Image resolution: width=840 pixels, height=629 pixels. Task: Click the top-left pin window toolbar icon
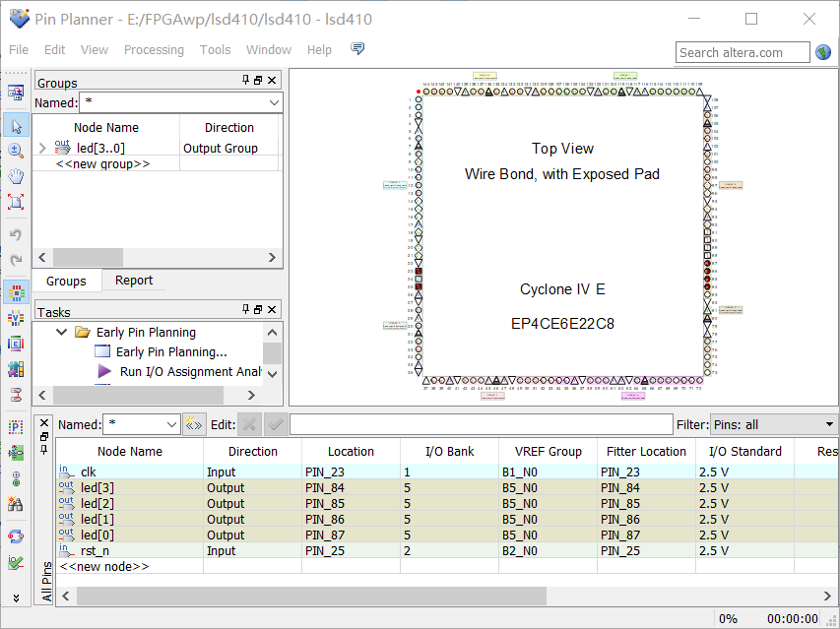tap(16, 94)
